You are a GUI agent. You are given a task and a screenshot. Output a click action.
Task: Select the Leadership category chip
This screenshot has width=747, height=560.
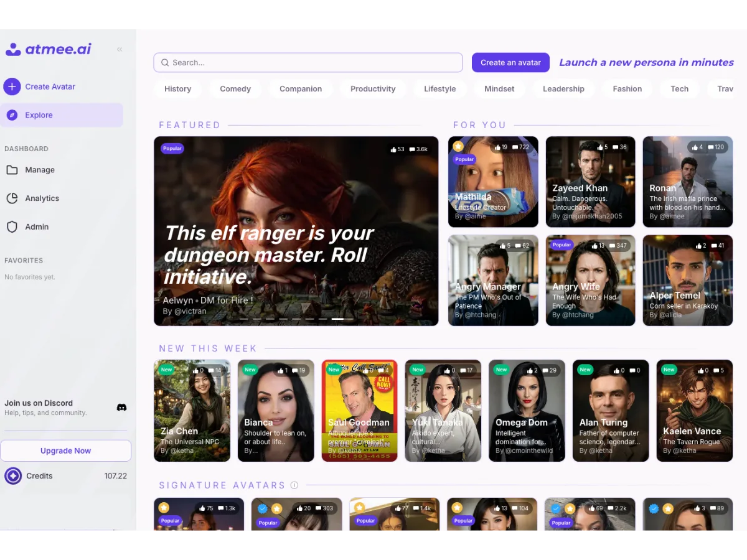tap(563, 89)
